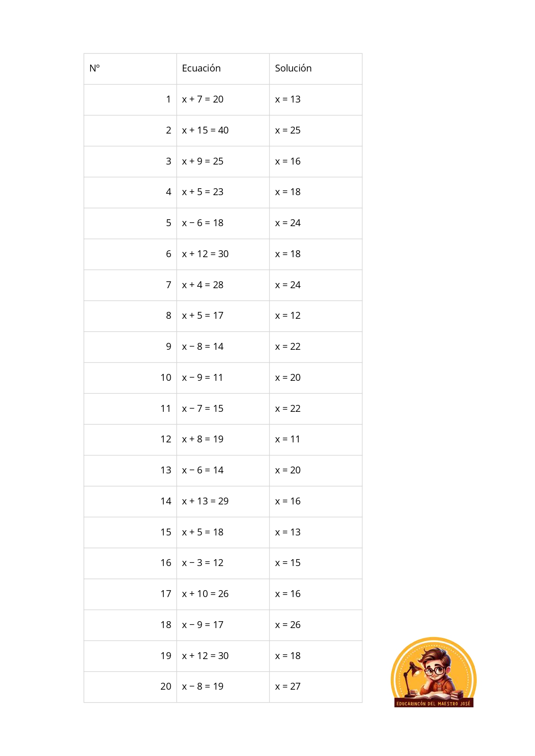The height and width of the screenshot is (756, 535).
Task: Click the solution "x = 25"
Action: tap(288, 131)
